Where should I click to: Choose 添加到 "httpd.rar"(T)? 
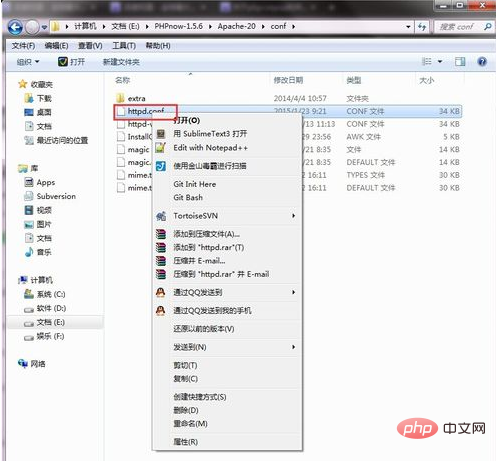coord(209,247)
